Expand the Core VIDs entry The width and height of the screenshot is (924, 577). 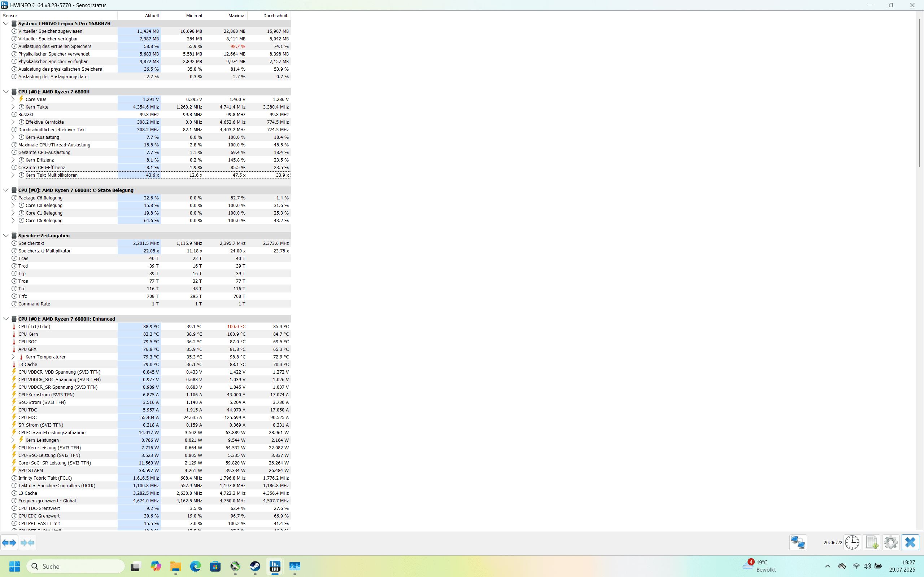(x=13, y=99)
